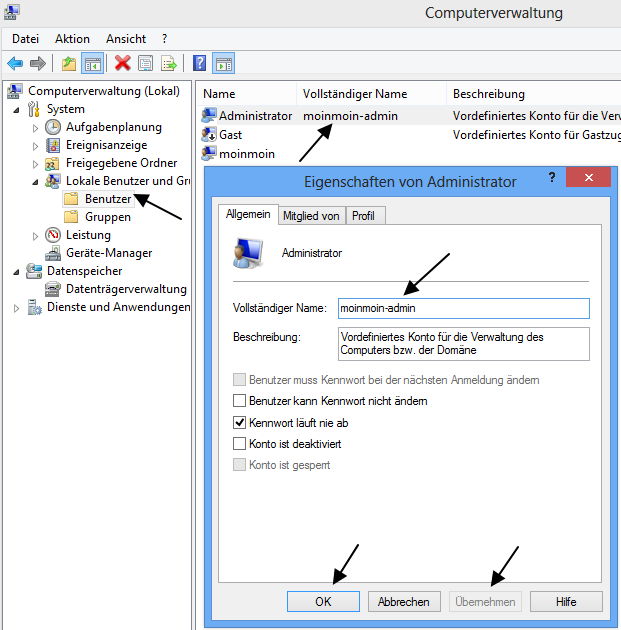The width and height of the screenshot is (621, 630).
Task: Click the Datenträgerverwaltung disk icon
Action: pos(53,289)
